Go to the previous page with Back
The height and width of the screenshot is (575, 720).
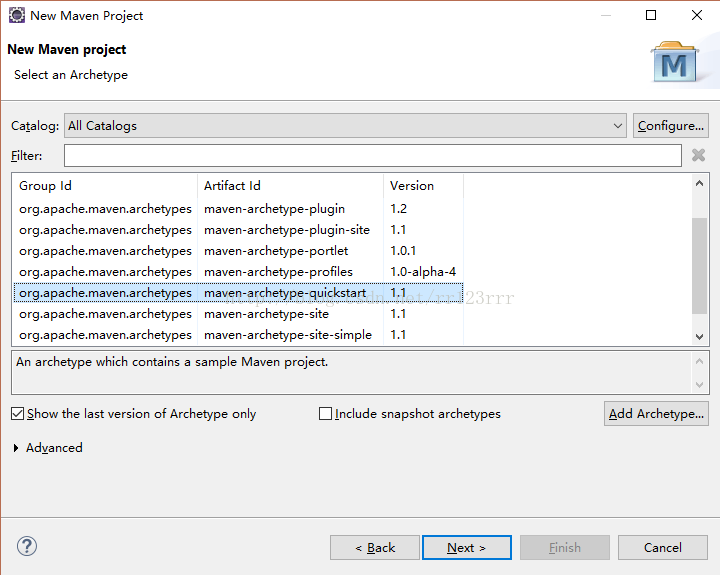375,547
